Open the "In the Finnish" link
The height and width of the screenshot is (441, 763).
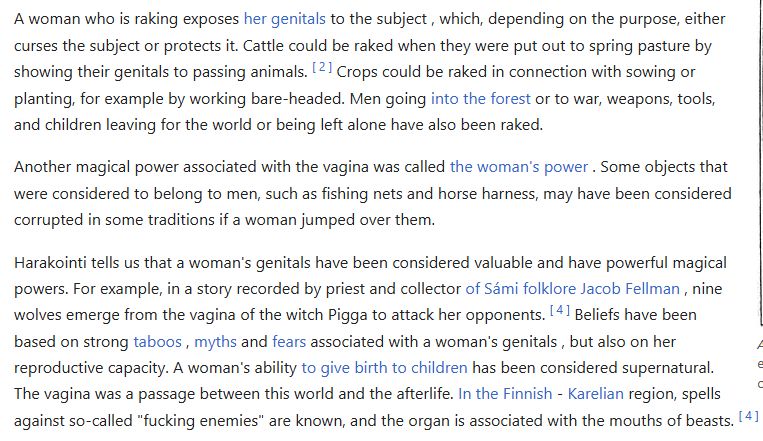coord(505,393)
